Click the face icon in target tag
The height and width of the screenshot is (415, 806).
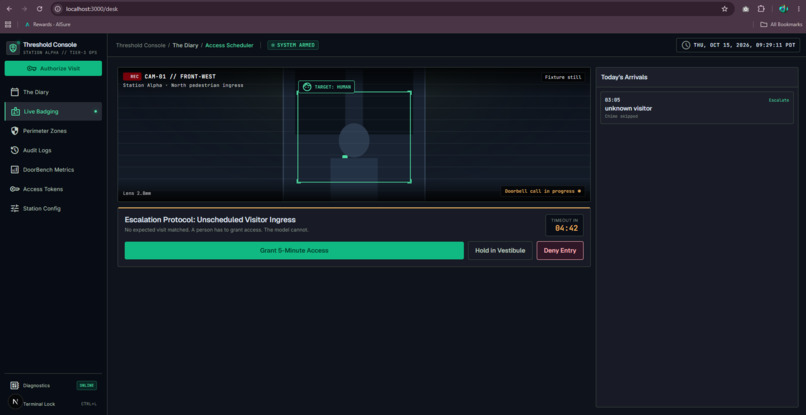(x=307, y=87)
